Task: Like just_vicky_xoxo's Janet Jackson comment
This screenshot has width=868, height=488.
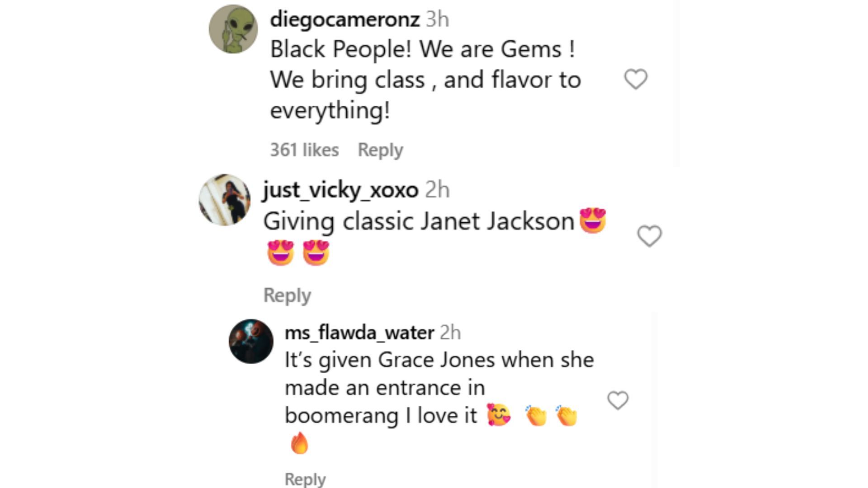Action: pyautogui.click(x=649, y=236)
